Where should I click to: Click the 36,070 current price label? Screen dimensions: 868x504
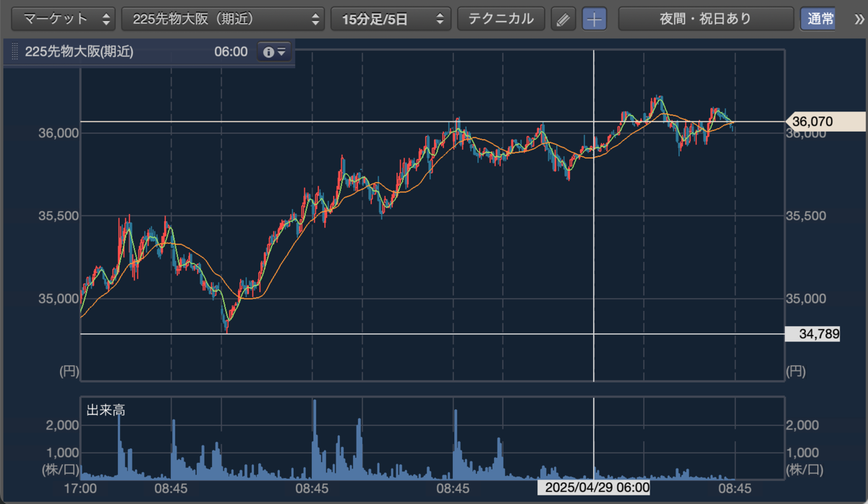click(825, 121)
